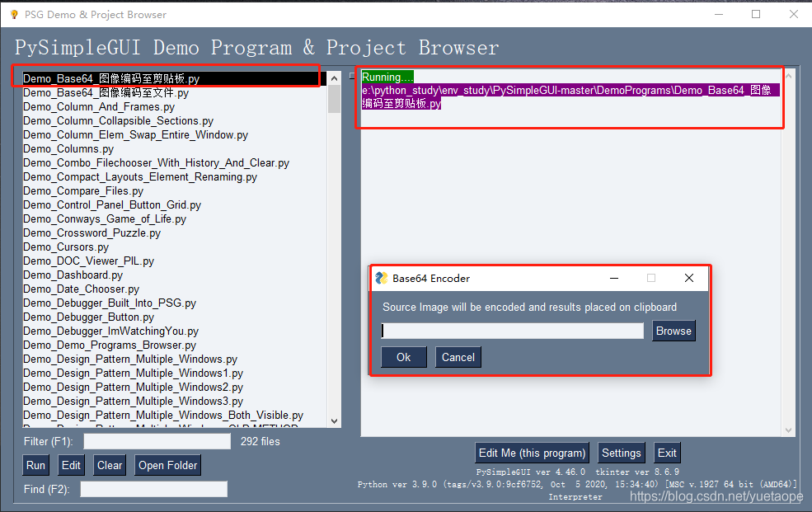
Task: Select Demo_Conways_Game_of_Life.py
Action: tap(175, 218)
